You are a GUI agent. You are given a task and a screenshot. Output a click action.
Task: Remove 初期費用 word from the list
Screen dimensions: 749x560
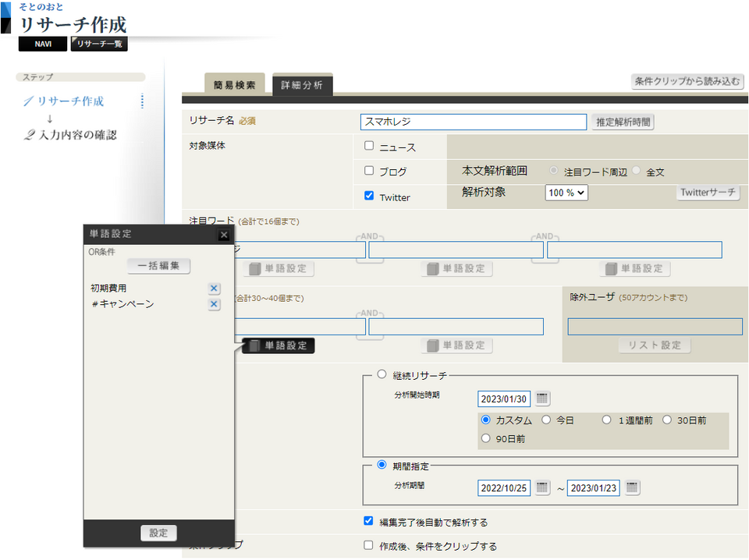tap(214, 289)
